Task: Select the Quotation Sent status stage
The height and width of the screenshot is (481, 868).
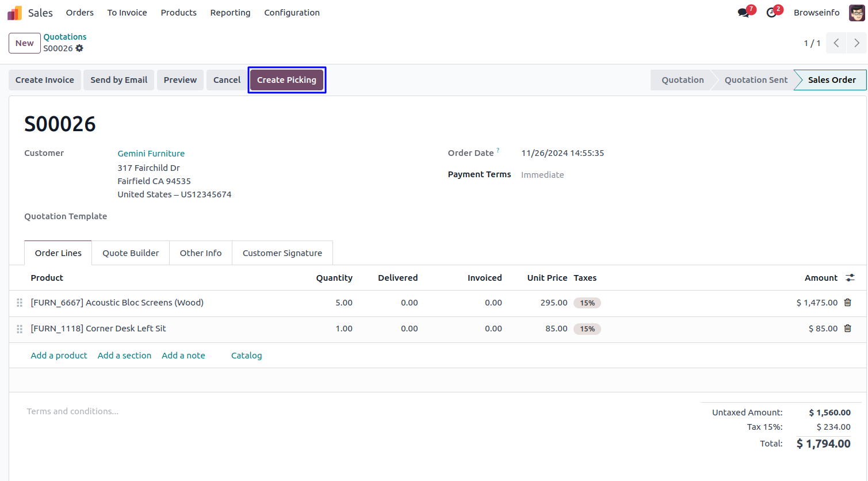Action: [755, 80]
